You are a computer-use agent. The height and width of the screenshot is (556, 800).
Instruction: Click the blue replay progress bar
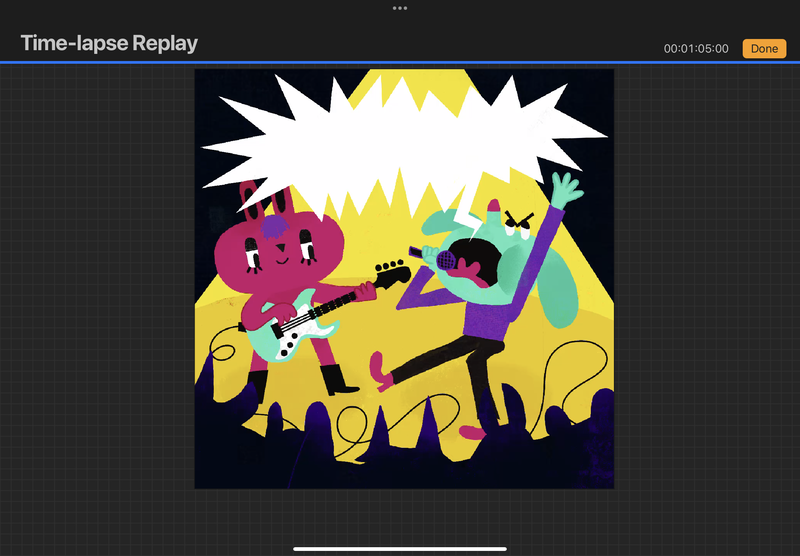pos(400,62)
